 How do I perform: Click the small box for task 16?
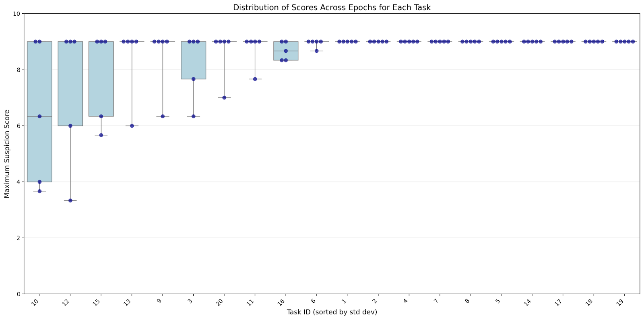pos(286,56)
